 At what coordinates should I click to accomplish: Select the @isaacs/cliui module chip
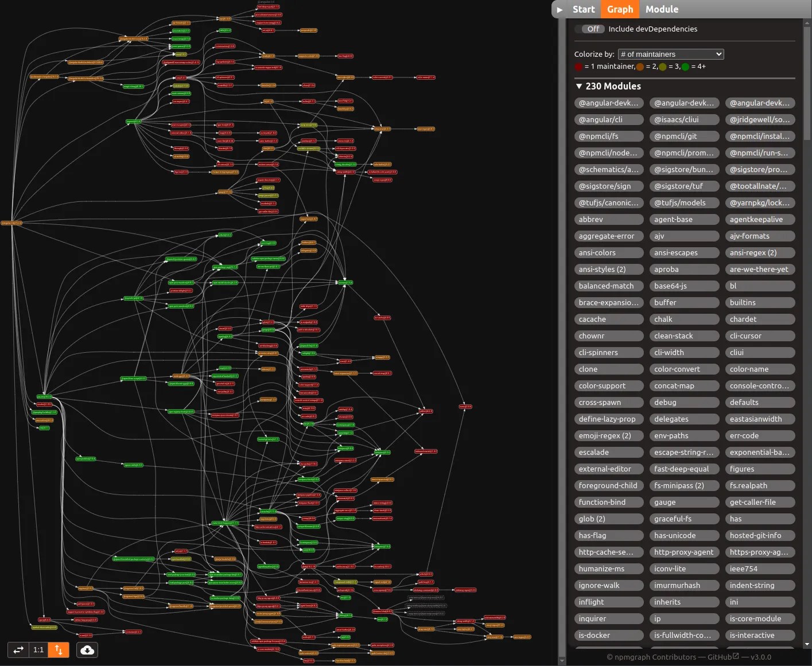coord(685,119)
